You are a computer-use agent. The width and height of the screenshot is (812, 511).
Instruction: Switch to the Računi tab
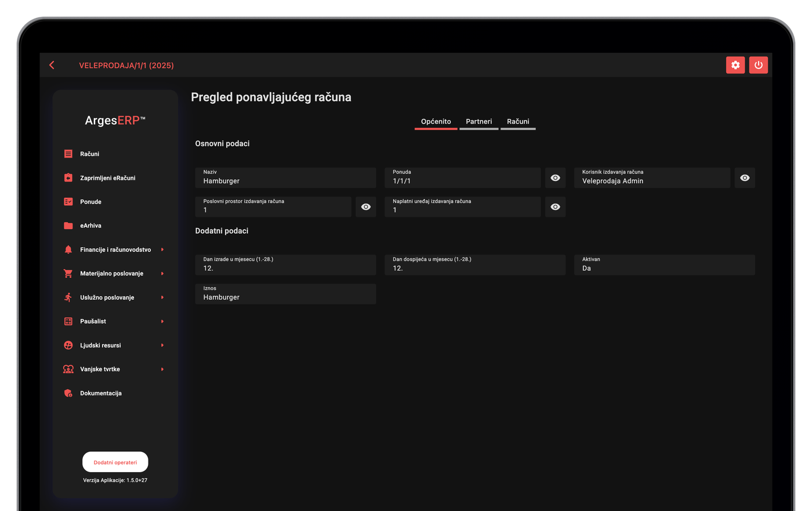(518, 122)
